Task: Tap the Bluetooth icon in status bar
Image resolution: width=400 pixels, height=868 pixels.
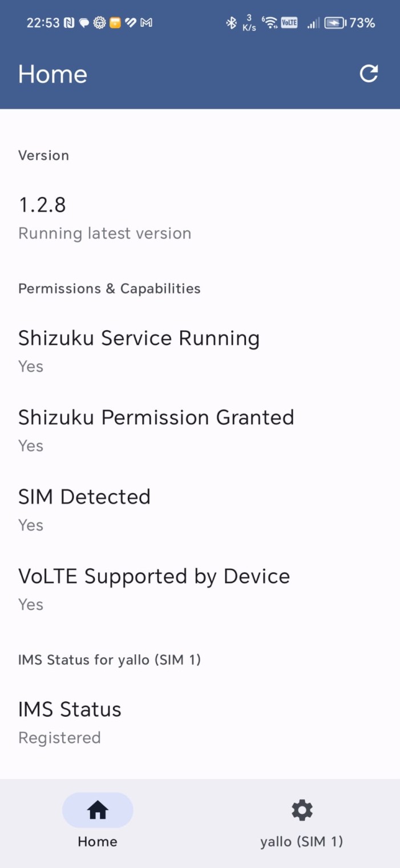Action: pyautogui.click(x=231, y=23)
